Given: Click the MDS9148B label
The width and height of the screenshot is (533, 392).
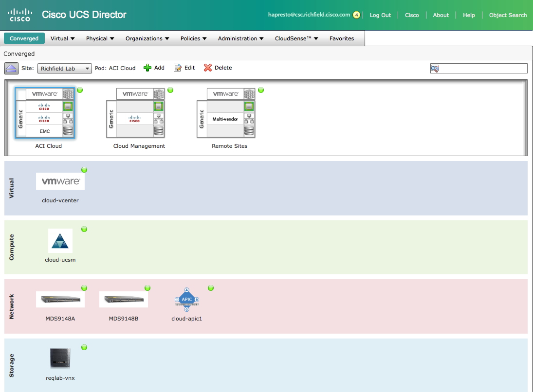Looking at the screenshot, I should [123, 319].
